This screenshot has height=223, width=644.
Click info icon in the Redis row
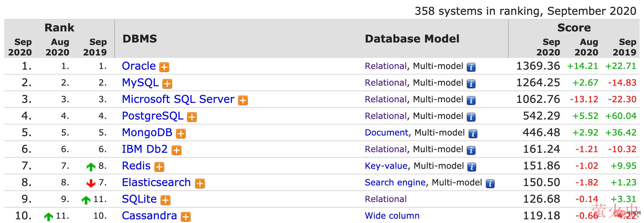471,167
